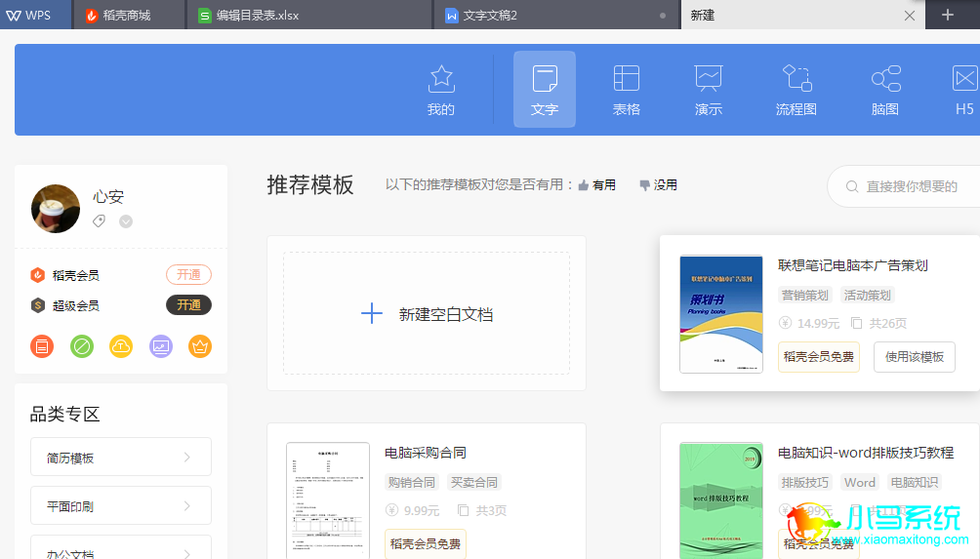
Task: Click the 联想笔记电脑本广告策划 title
Action: pos(852,265)
